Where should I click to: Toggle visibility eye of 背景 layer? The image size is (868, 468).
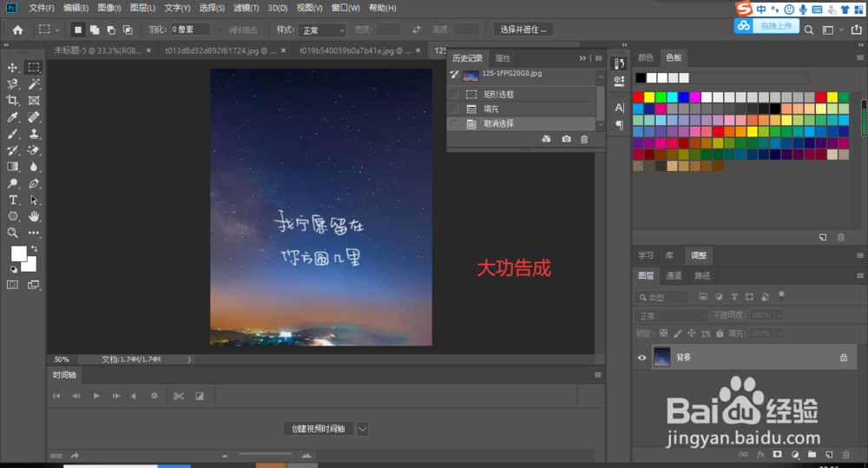pyautogui.click(x=641, y=358)
